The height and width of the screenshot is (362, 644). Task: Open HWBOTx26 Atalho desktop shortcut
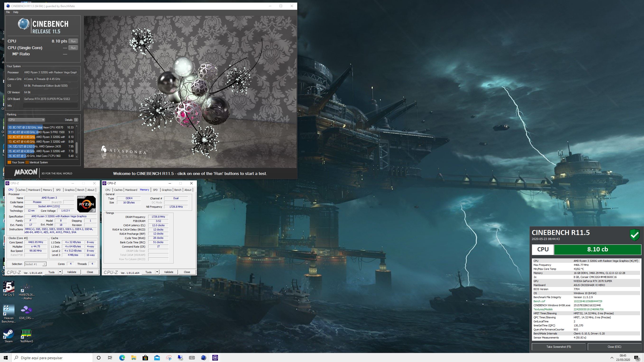click(27, 290)
